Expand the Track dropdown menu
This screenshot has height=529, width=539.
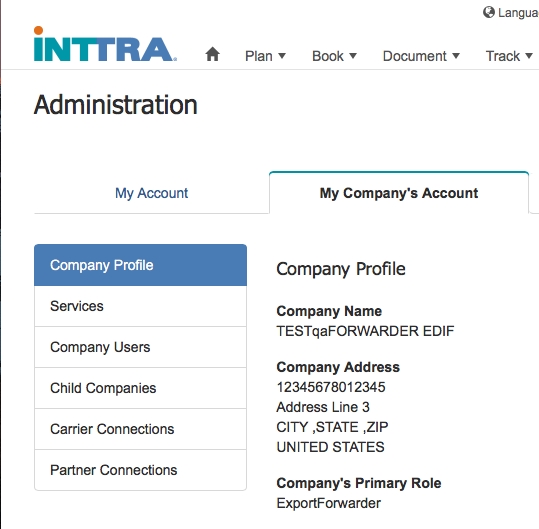coord(509,56)
